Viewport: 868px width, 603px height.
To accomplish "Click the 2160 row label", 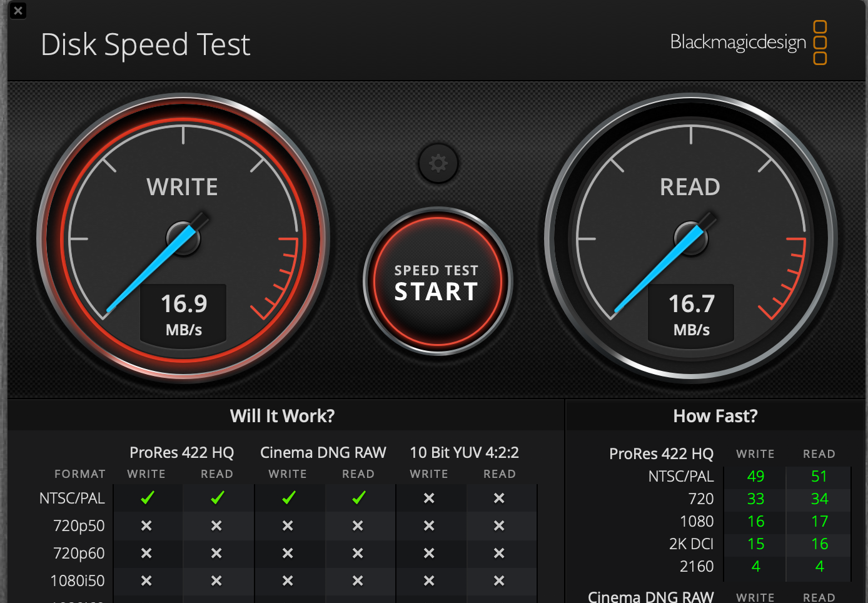I will tap(697, 567).
